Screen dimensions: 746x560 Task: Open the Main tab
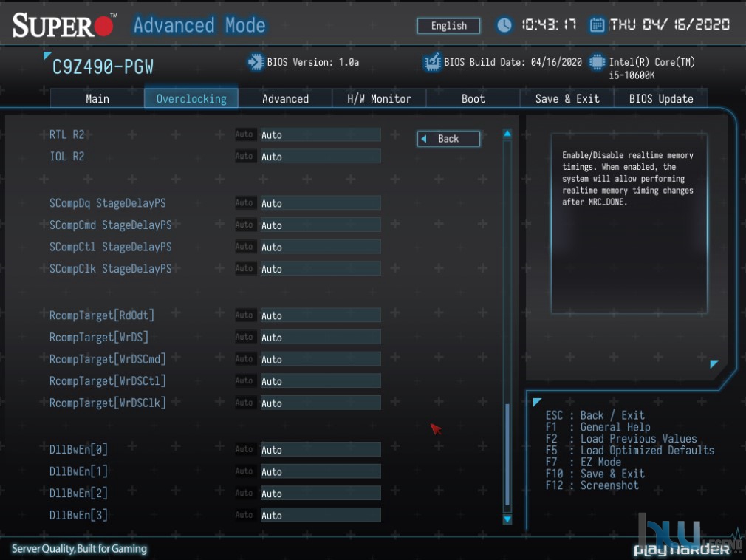click(x=97, y=98)
